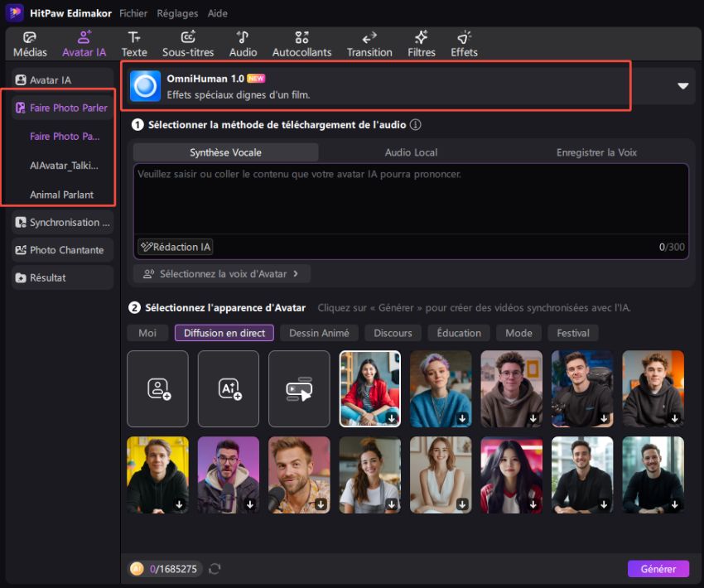Image resolution: width=704 pixels, height=588 pixels.
Task: Open the Autocollants stickers panel
Action: 301,37
